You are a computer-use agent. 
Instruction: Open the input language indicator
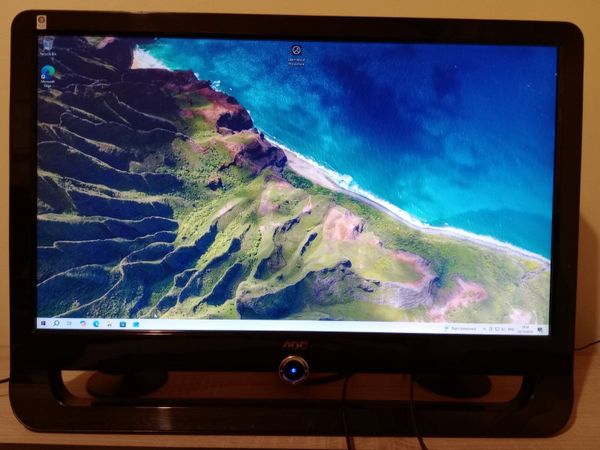508,328
